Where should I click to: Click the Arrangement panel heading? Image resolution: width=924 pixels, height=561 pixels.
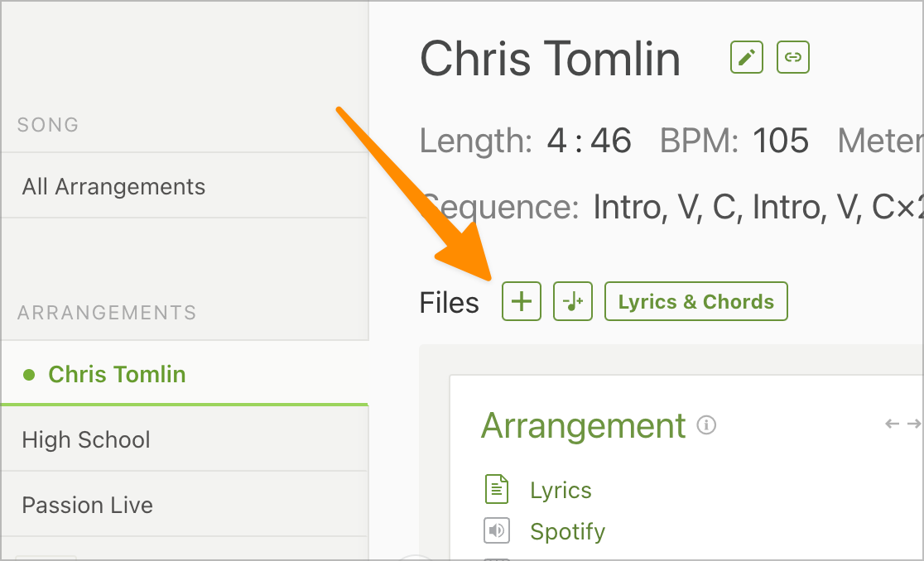[x=584, y=425]
